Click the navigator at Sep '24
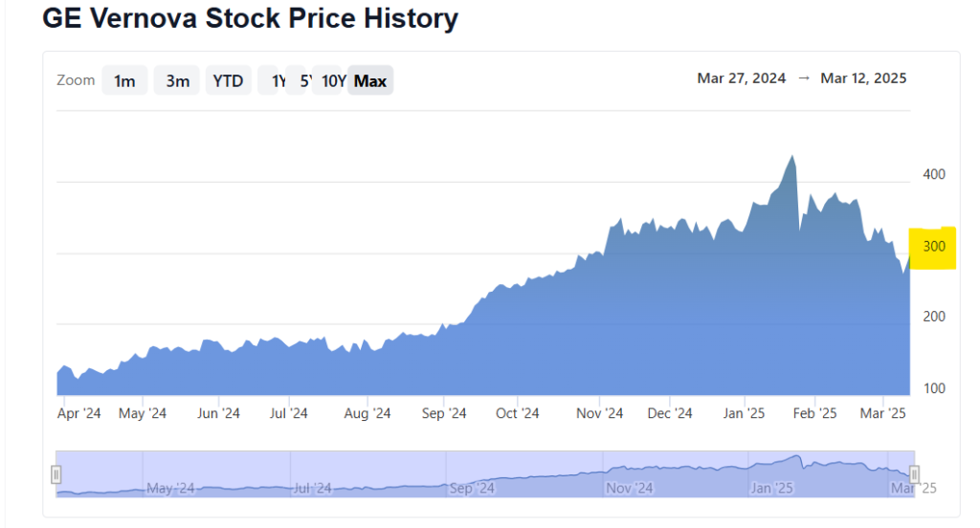The width and height of the screenshot is (980, 528). (x=472, y=488)
